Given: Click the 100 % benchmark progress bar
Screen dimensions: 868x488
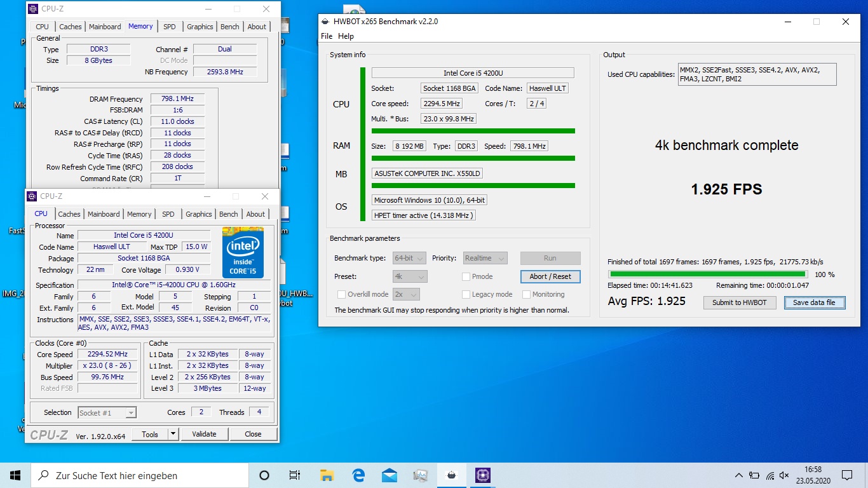Looking at the screenshot, I should pos(708,274).
